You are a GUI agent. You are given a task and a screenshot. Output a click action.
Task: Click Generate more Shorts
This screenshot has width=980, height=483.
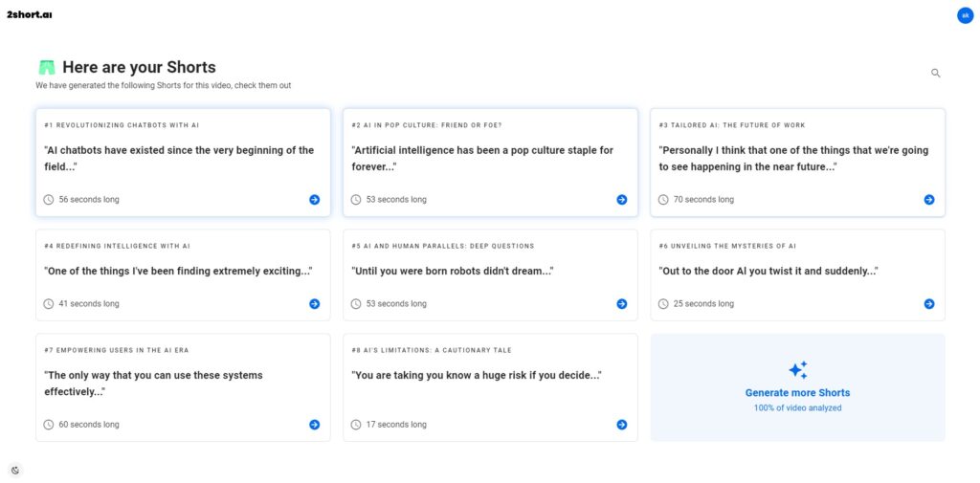pyautogui.click(x=797, y=392)
